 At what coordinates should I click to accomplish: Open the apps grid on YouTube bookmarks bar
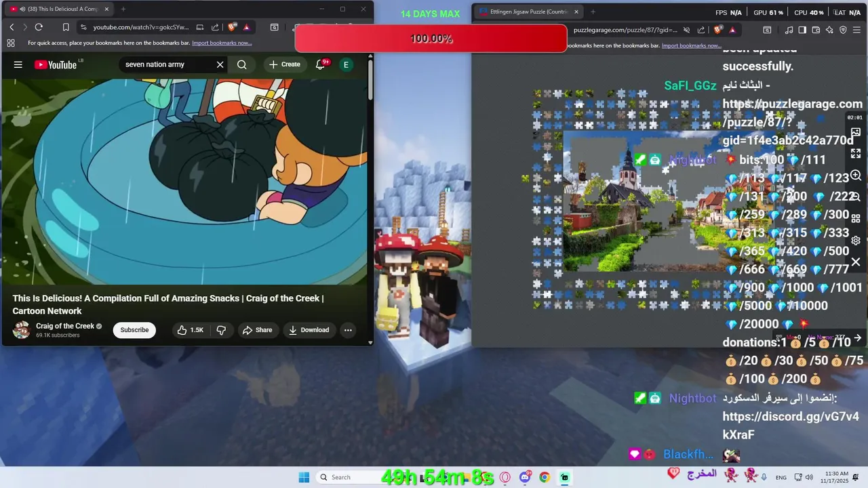click(11, 43)
